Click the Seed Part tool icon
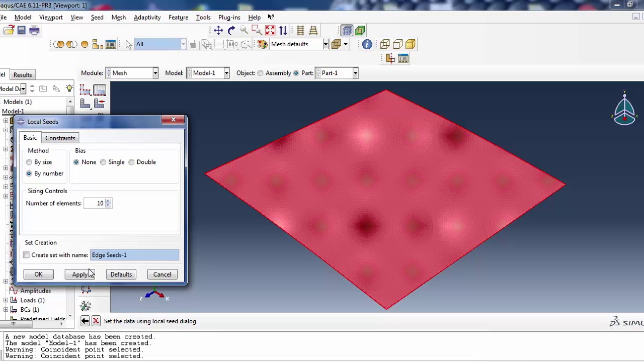This screenshot has width=644, height=362. [85, 90]
